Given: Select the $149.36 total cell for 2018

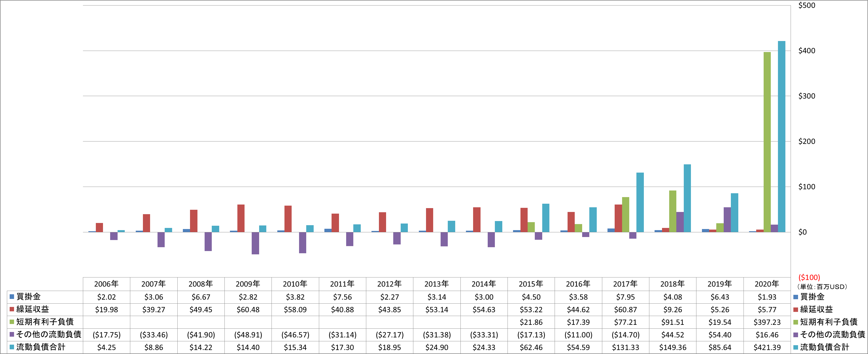Looking at the screenshot, I should [672, 347].
